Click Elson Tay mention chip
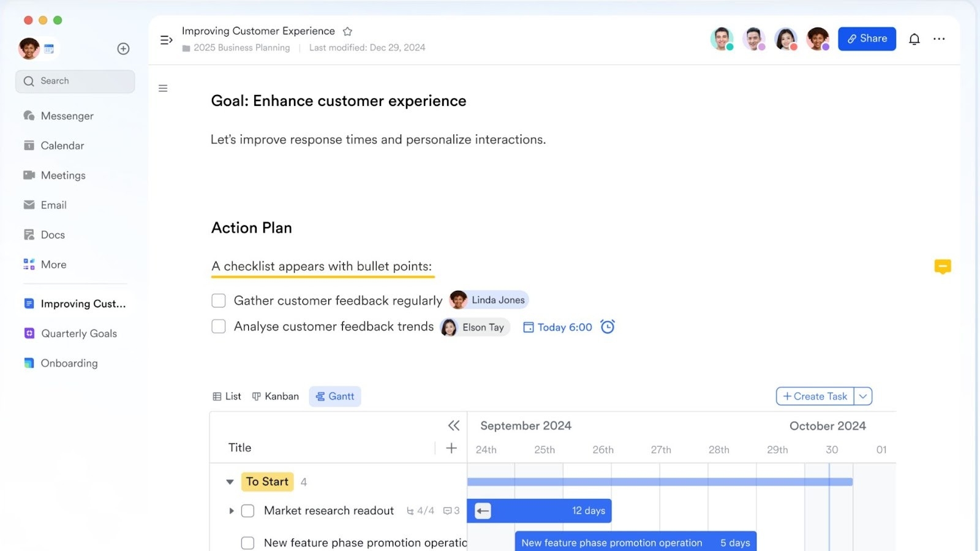The width and height of the screenshot is (980, 551). [475, 327]
